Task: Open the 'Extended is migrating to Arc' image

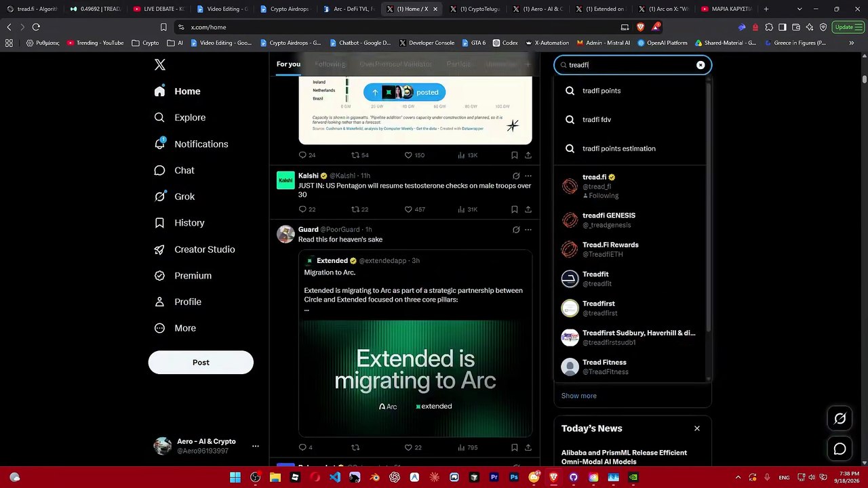Action: tap(415, 378)
